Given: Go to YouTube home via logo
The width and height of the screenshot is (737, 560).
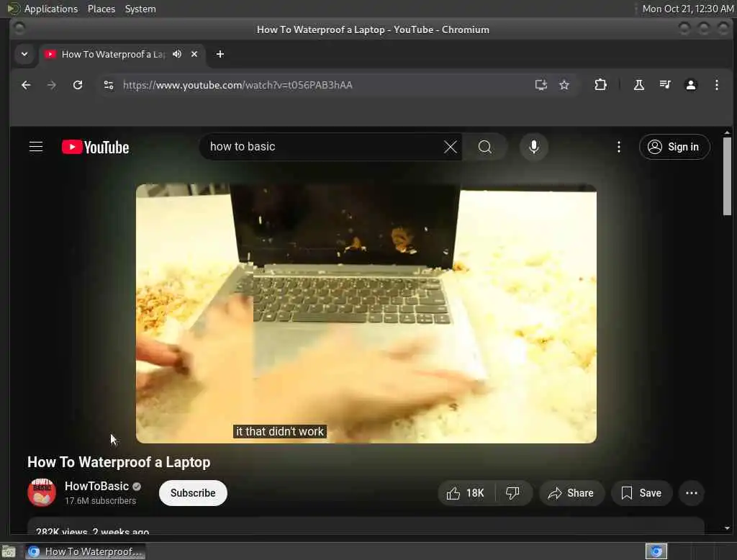Looking at the screenshot, I should 96,147.
